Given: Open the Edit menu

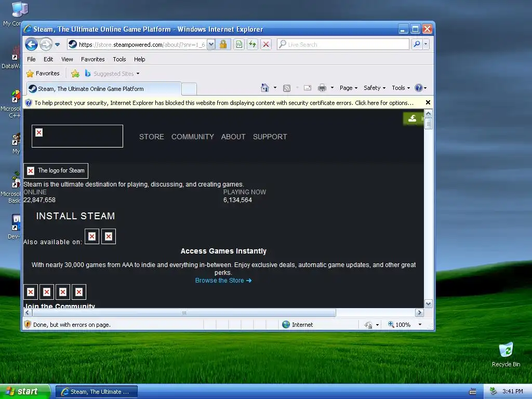Looking at the screenshot, I should (x=48, y=59).
